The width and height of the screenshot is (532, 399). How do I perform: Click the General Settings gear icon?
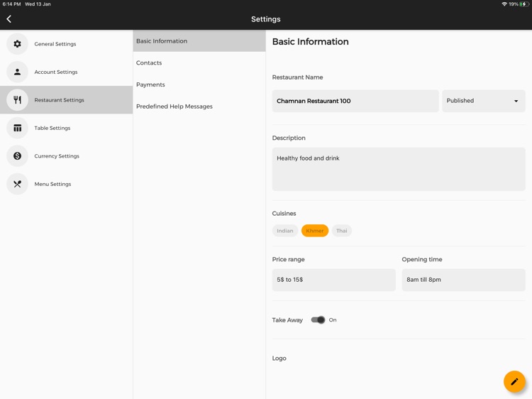click(17, 44)
